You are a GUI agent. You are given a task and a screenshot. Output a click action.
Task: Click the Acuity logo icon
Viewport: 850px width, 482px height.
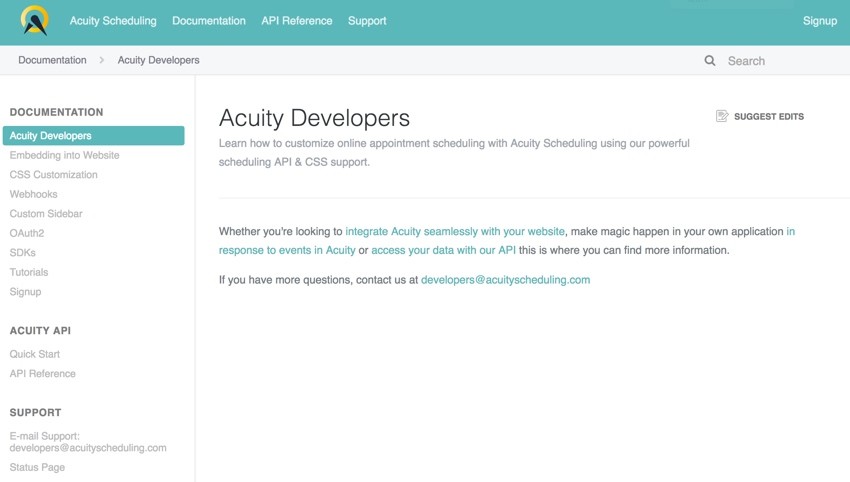coord(35,21)
